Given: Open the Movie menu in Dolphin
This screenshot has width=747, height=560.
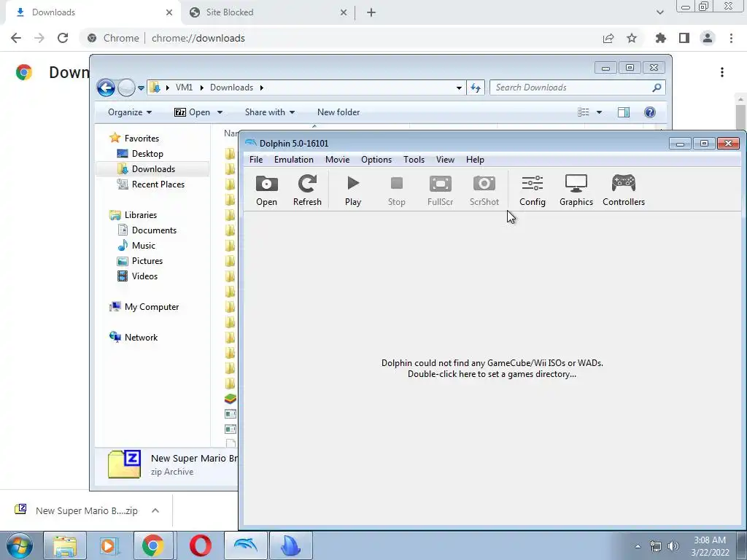Looking at the screenshot, I should [337, 160].
